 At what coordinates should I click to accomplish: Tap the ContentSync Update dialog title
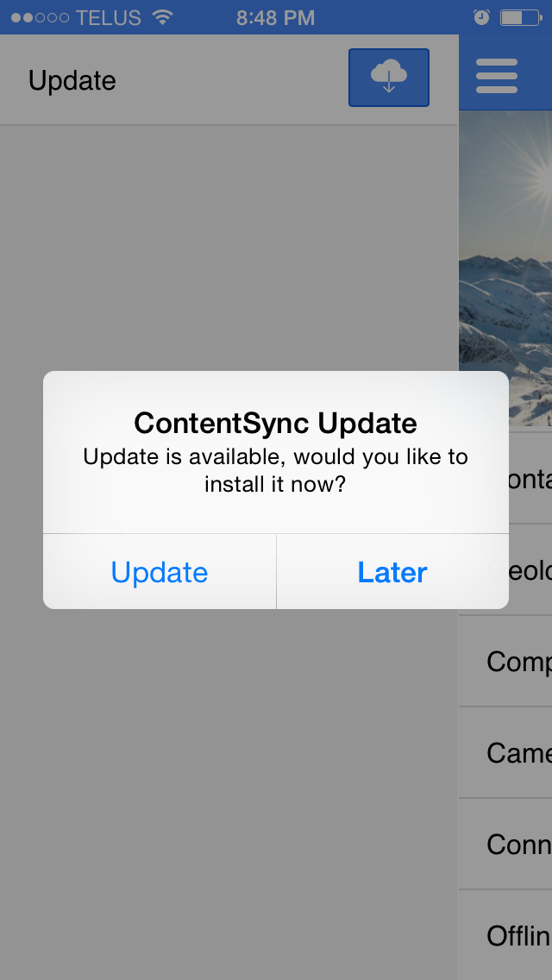pyautogui.click(x=276, y=423)
